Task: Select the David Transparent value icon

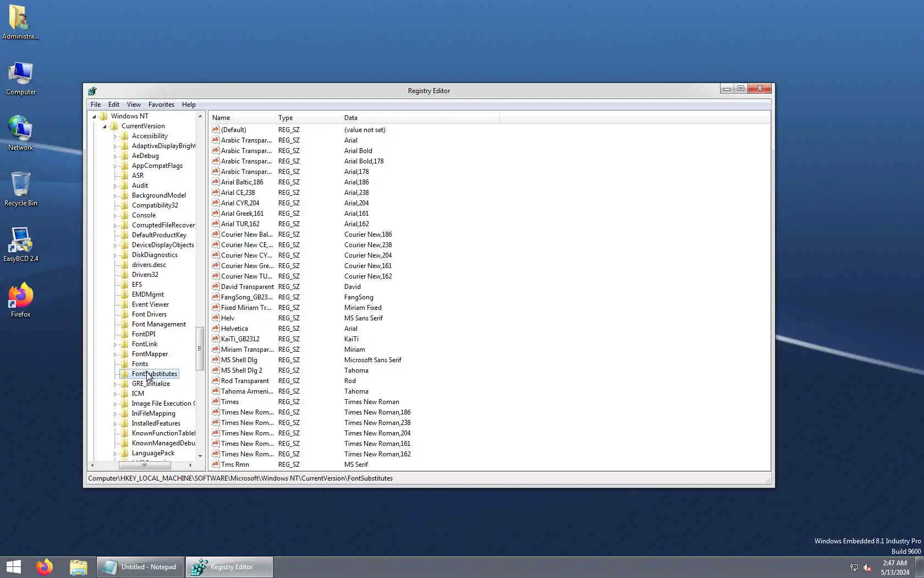Action: point(216,286)
